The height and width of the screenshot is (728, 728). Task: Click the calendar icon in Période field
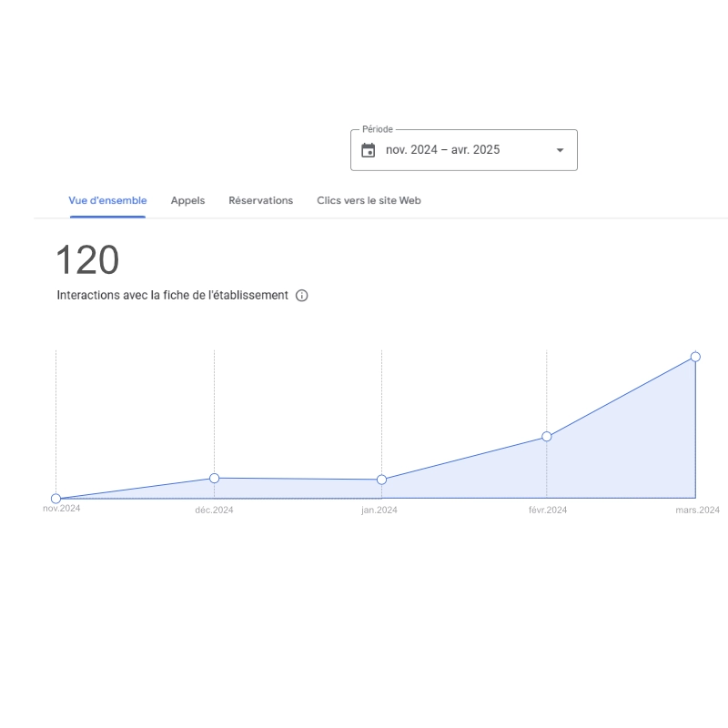369,150
